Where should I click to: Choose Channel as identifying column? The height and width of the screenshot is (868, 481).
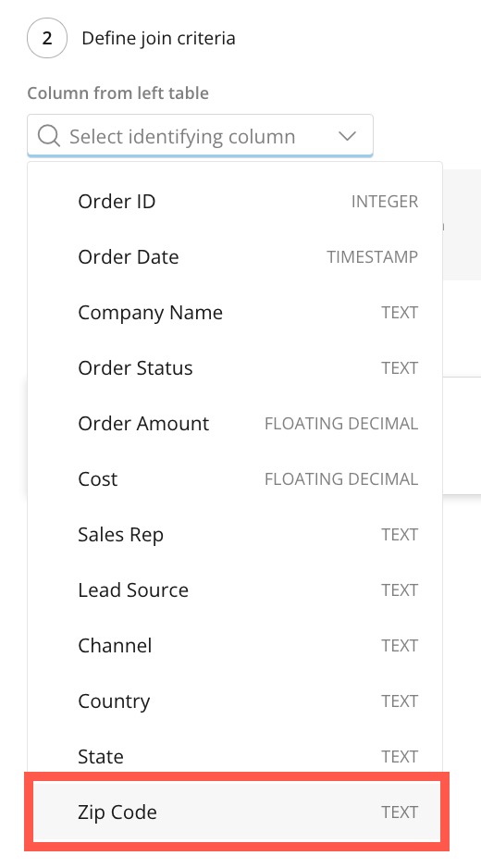[235, 646]
